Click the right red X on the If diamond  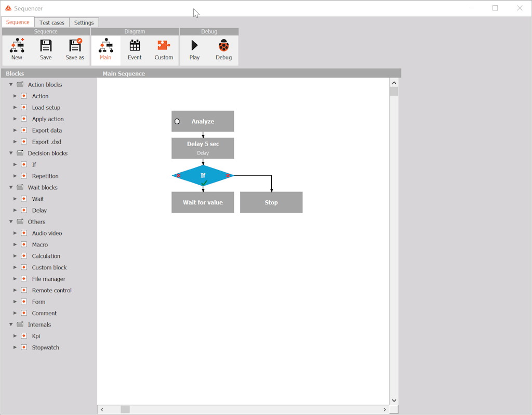point(228,176)
